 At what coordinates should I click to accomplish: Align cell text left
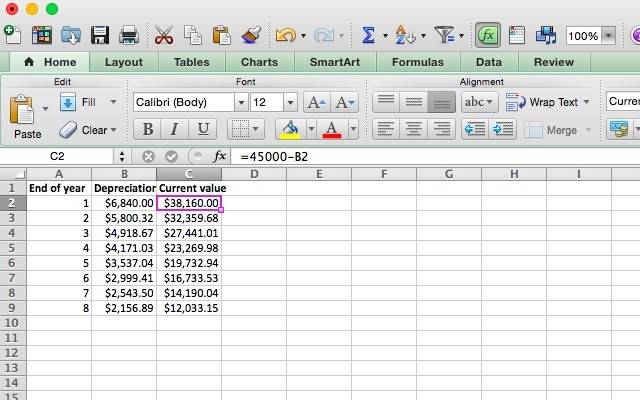(x=386, y=130)
